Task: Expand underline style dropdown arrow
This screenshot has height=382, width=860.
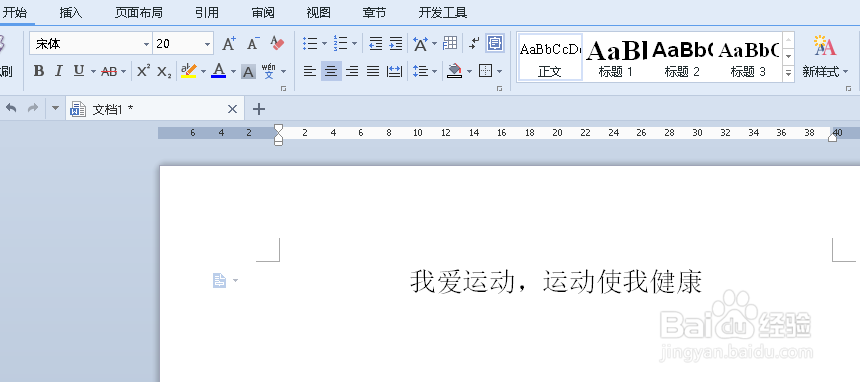Action: pyautogui.click(x=93, y=71)
